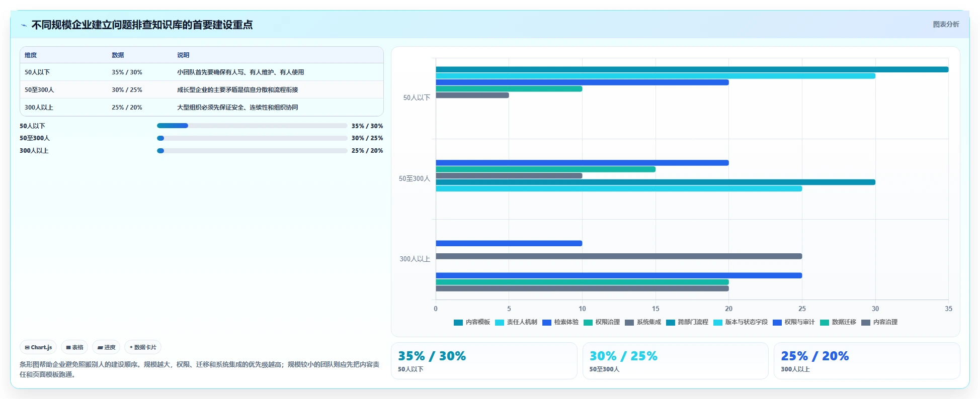Click the 20 tick on the x-axis
Screen dimensions: 980x399
tap(728, 309)
